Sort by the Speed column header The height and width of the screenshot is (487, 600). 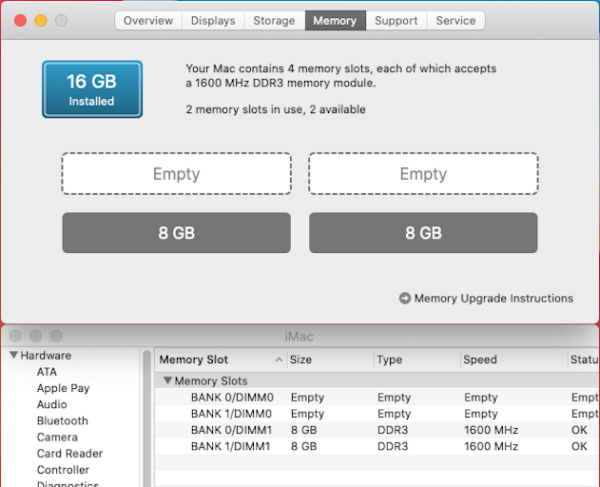(x=514, y=360)
